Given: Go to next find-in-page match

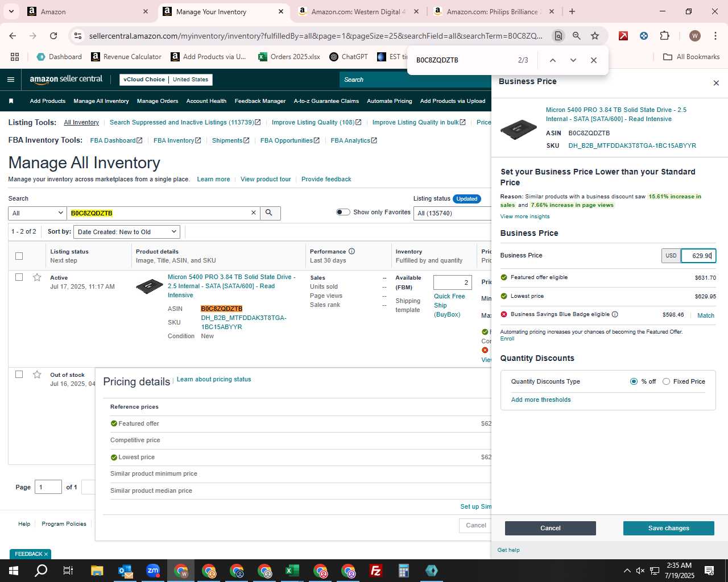Looking at the screenshot, I should click(573, 60).
